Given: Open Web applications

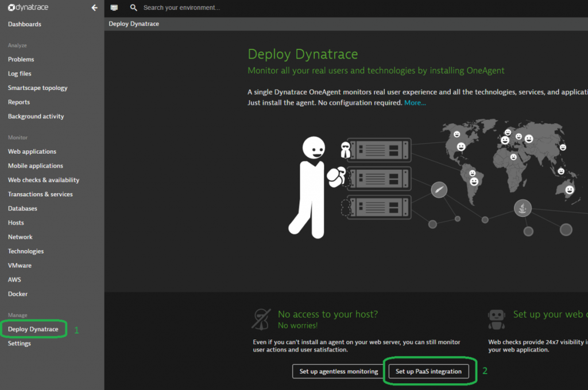Looking at the screenshot, I should point(32,151).
